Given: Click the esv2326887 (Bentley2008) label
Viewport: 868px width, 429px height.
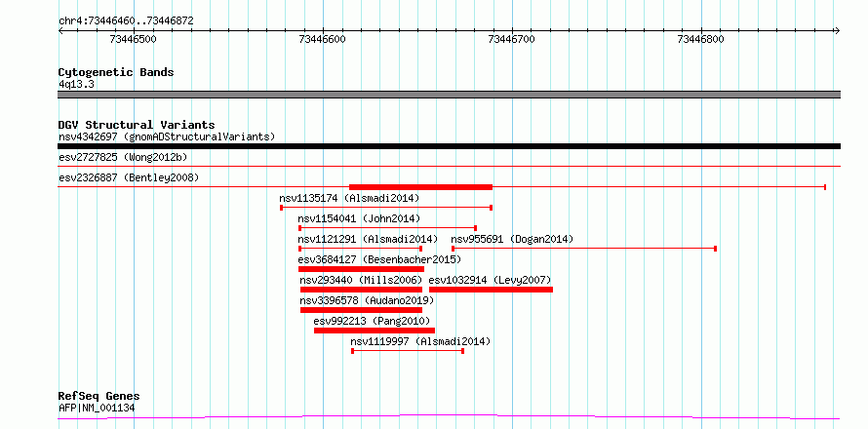Looking at the screenshot, I should [129, 178].
